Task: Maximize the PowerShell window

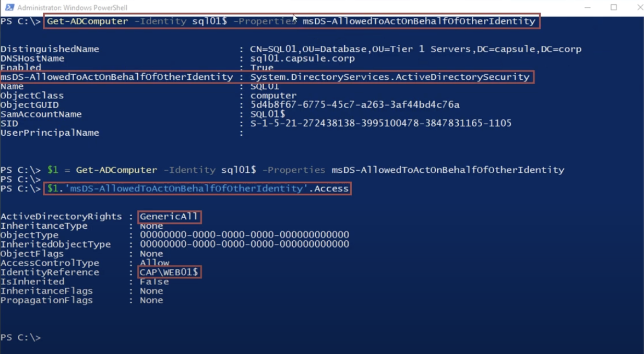Action: (x=614, y=7)
